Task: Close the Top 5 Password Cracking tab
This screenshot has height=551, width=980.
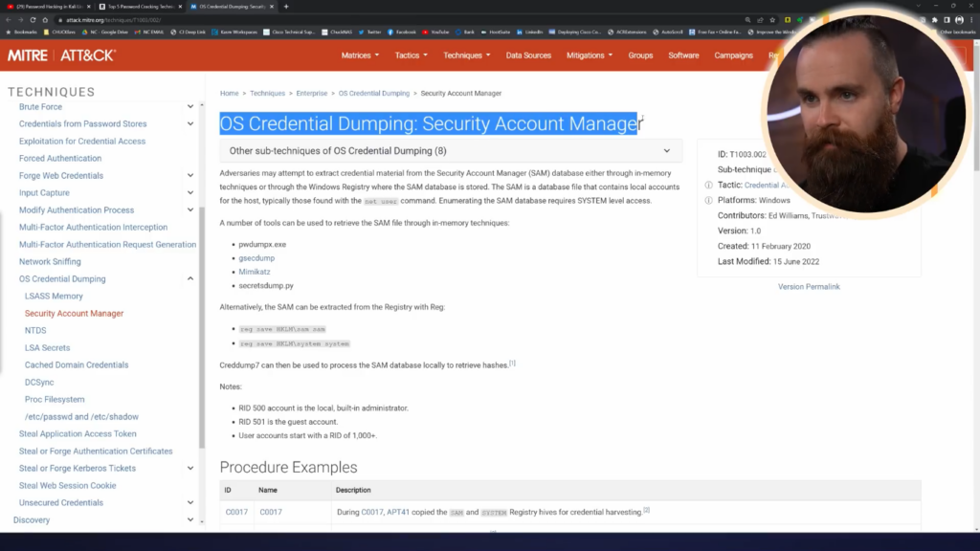Action: pyautogui.click(x=180, y=7)
